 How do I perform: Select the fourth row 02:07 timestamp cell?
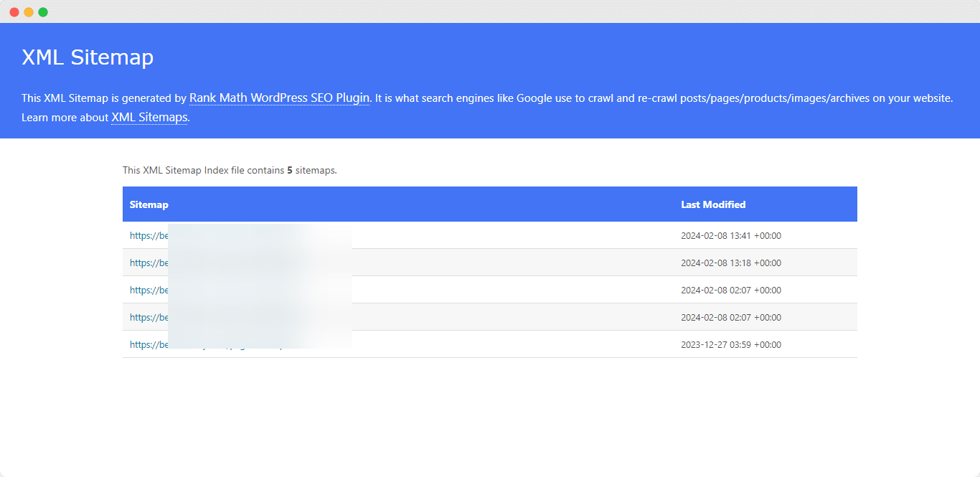tap(730, 317)
